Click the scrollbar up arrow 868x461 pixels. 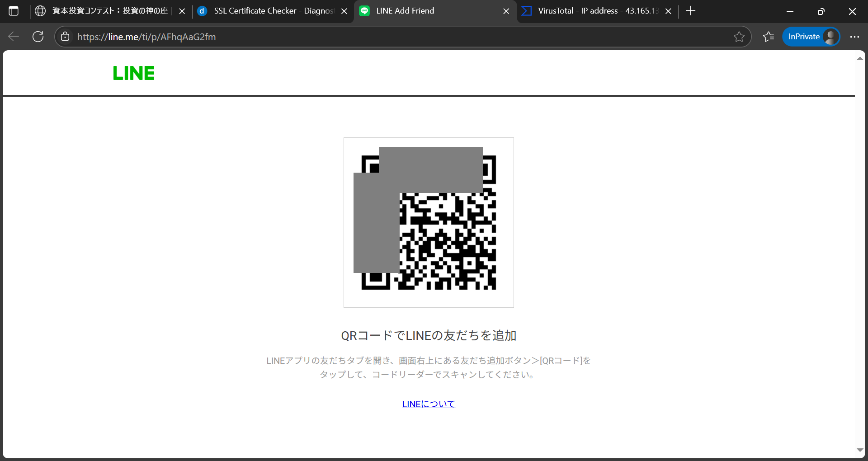[x=860, y=58]
